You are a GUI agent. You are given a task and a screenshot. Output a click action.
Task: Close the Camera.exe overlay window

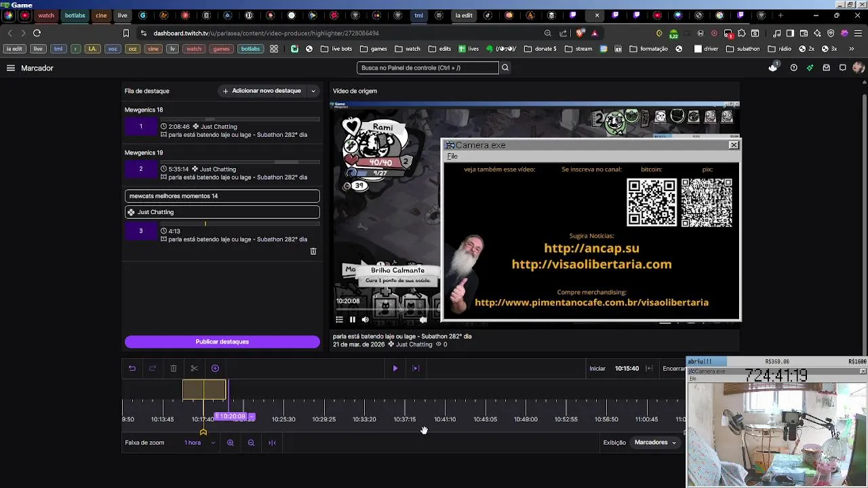coord(734,145)
